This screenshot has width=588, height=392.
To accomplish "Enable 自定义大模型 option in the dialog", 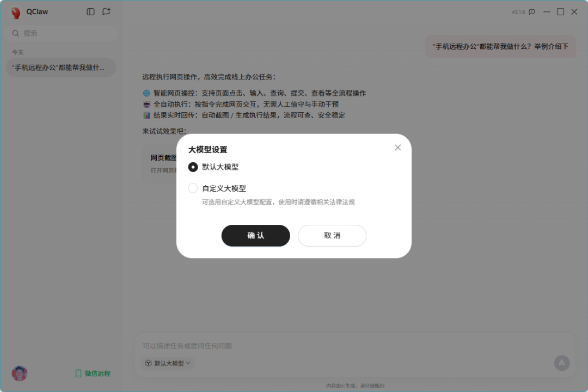I will pos(193,188).
